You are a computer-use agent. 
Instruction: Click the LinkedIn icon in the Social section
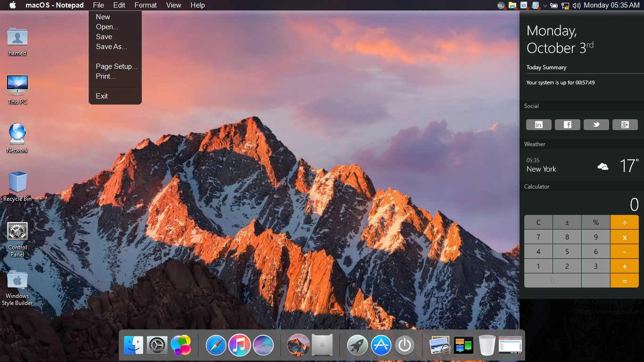tap(538, 124)
